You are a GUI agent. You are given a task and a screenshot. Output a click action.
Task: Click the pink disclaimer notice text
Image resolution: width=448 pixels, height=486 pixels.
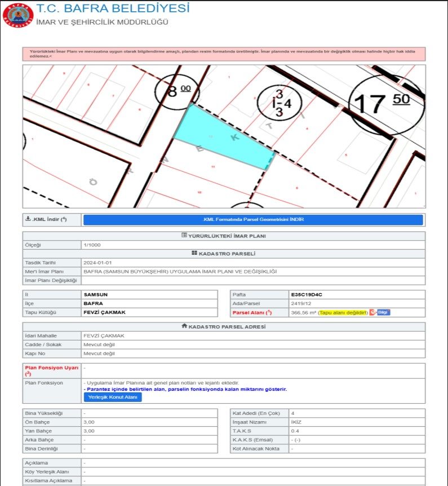click(x=222, y=54)
